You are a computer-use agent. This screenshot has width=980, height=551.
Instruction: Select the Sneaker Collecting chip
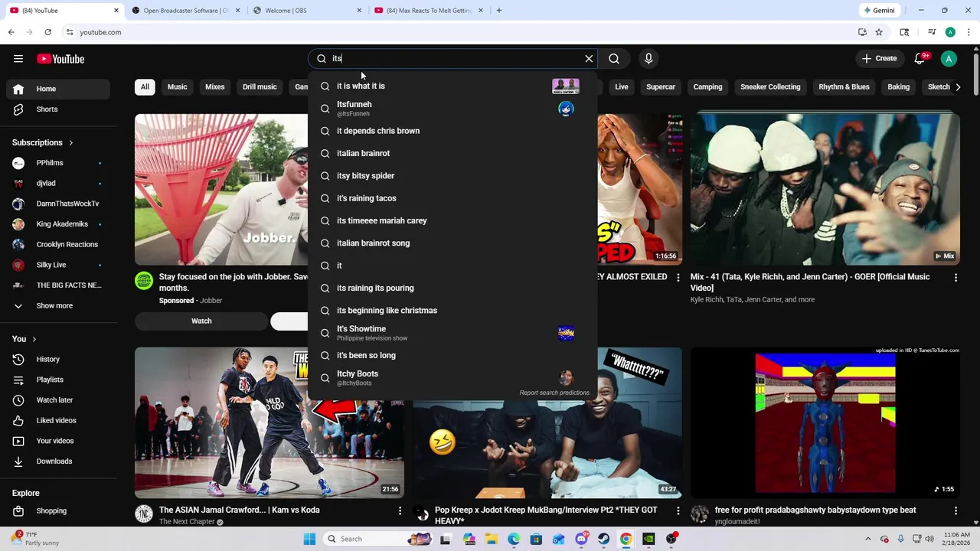click(x=770, y=87)
